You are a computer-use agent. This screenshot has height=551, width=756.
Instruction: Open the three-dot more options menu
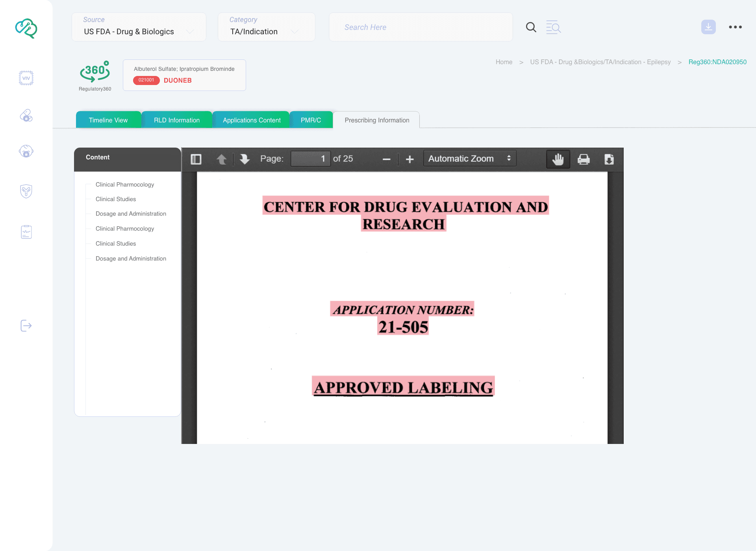click(x=735, y=27)
